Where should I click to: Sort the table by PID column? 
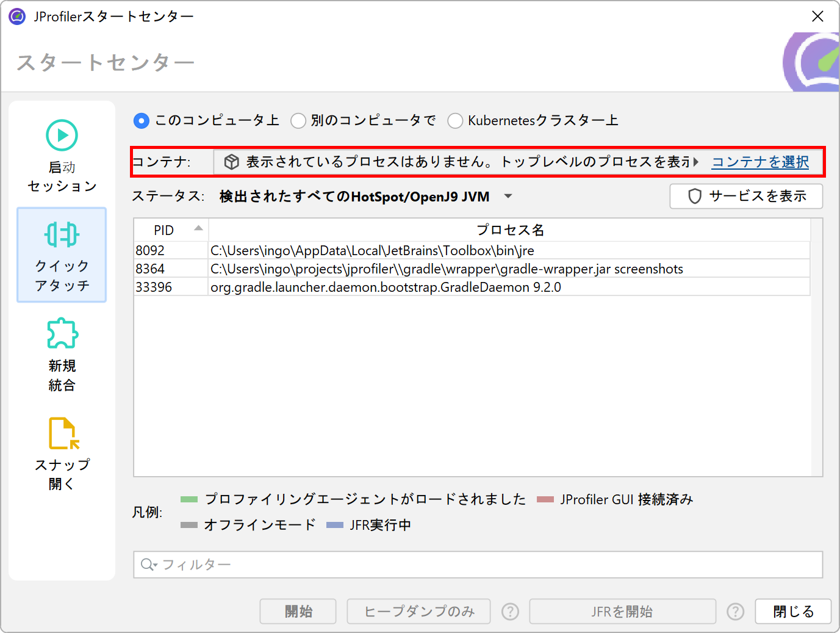pos(171,230)
